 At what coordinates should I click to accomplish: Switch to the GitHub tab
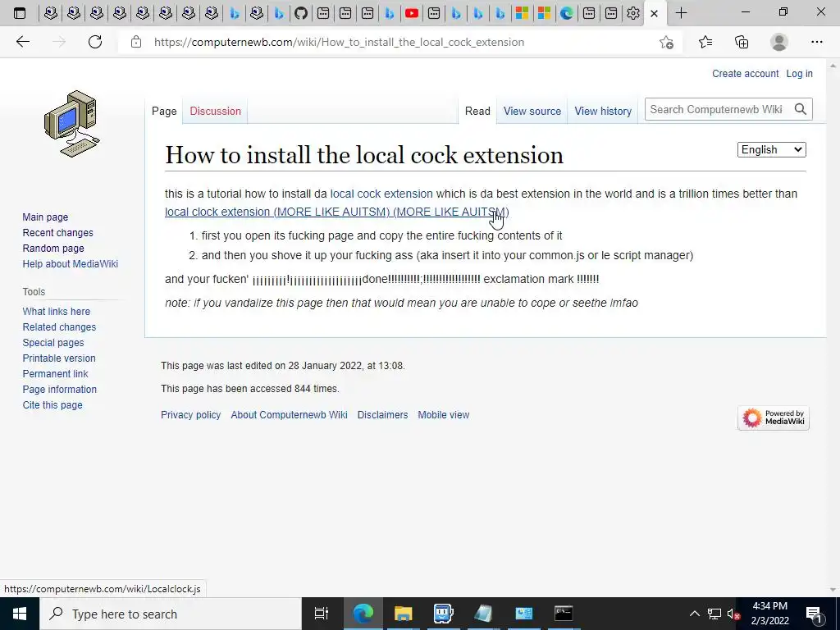[301, 13]
